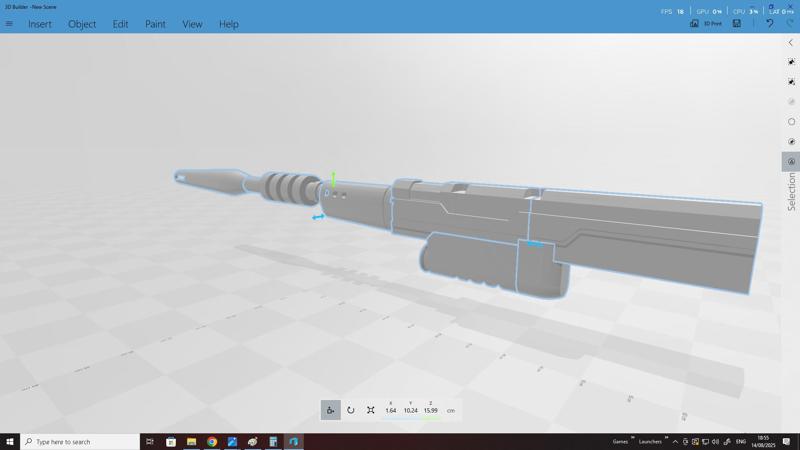Open the Calculator app on the taskbar
The width and height of the screenshot is (800, 450).
pyautogui.click(x=273, y=441)
